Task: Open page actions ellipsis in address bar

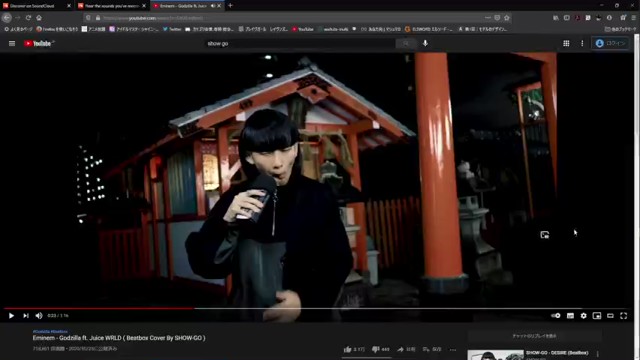Action: pos(488,18)
